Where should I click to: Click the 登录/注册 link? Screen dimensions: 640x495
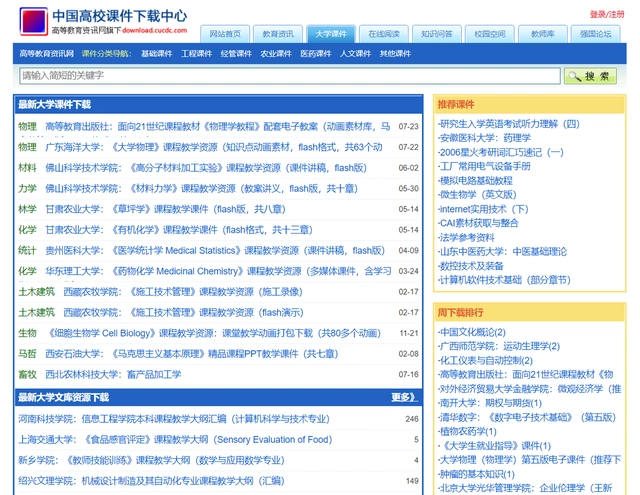pos(607,15)
